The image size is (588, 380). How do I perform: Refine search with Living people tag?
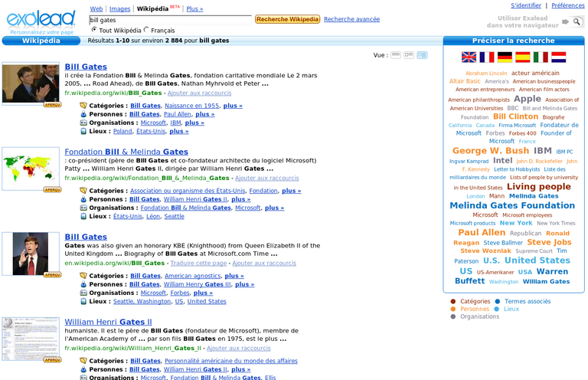coord(538,187)
